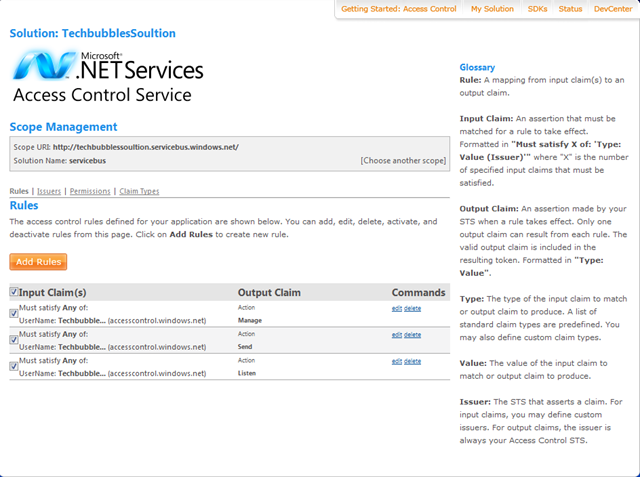Click the Solution Name servicebus value
The image size is (640, 477).
pos(87,161)
